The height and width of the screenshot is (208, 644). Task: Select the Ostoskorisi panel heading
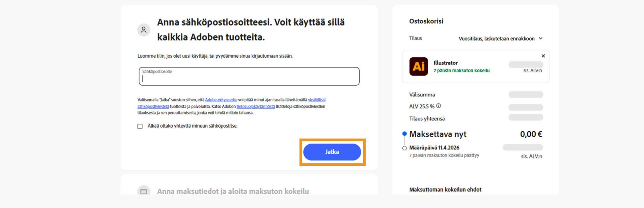pyautogui.click(x=426, y=21)
